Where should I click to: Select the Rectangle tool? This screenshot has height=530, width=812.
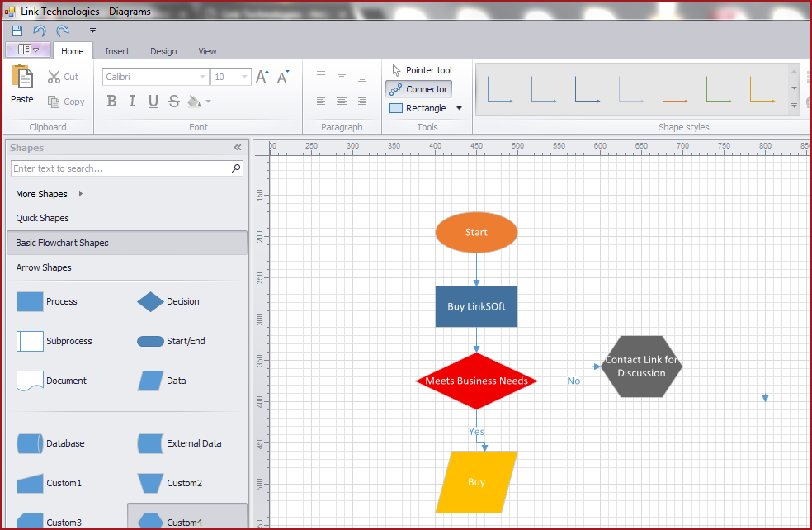(418, 108)
